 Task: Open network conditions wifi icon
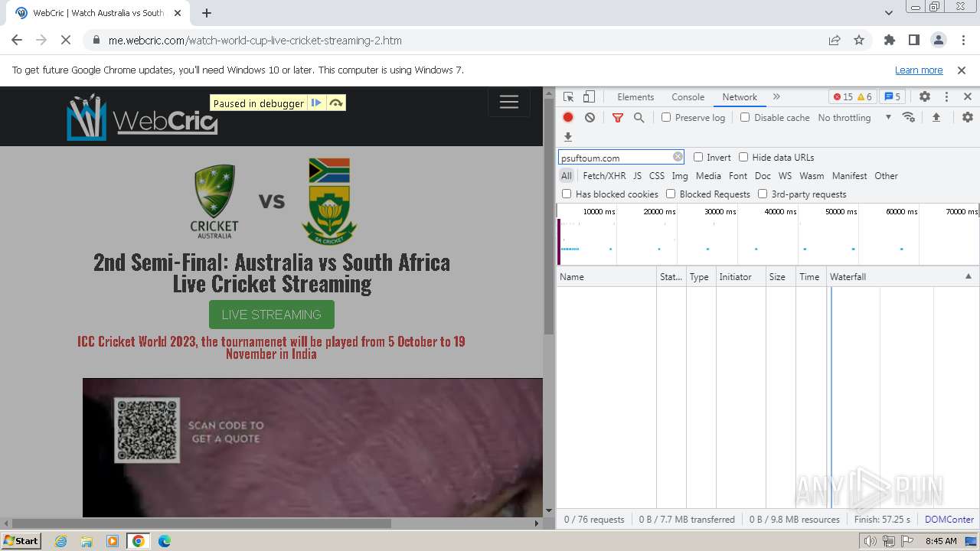click(909, 117)
